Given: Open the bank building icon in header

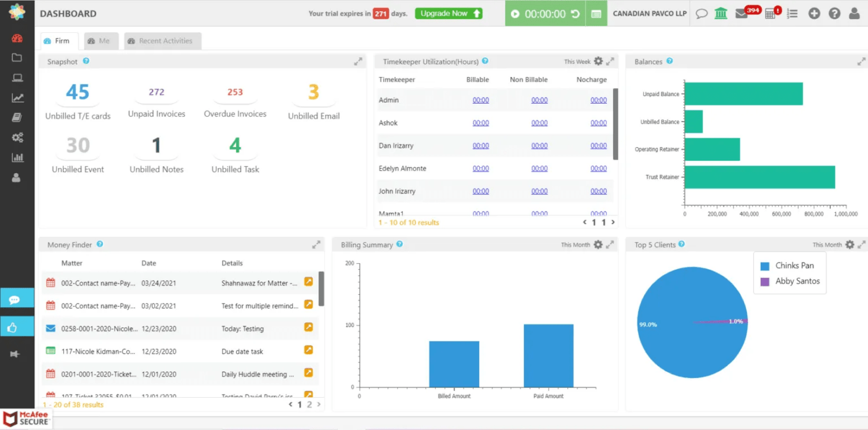Looking at the screenshot, I should tap(720, 14).
